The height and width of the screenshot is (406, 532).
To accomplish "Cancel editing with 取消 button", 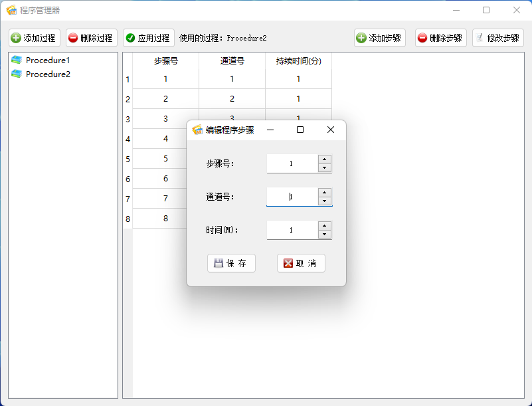I will tap(301, 263).
